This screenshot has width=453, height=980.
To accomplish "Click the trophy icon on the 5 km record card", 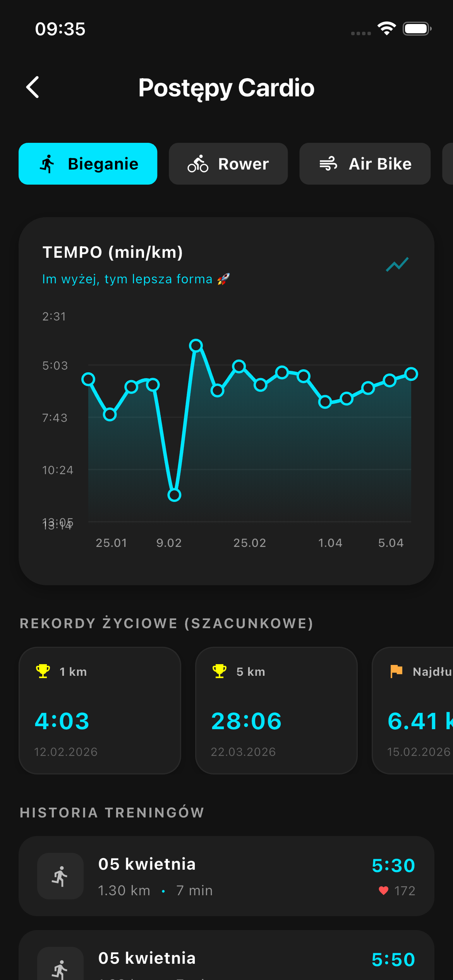I will click(x=220, y=672).
